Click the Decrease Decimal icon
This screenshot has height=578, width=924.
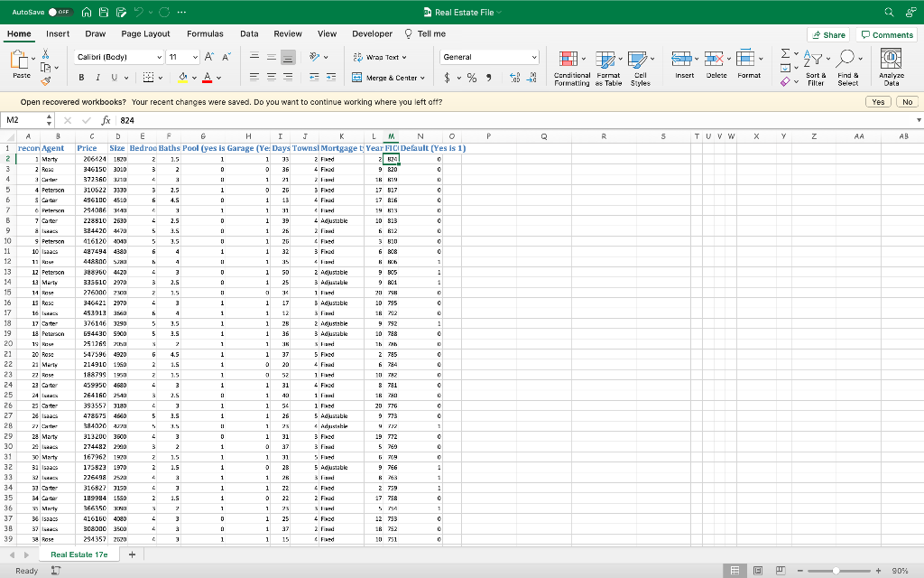[531, 78]
